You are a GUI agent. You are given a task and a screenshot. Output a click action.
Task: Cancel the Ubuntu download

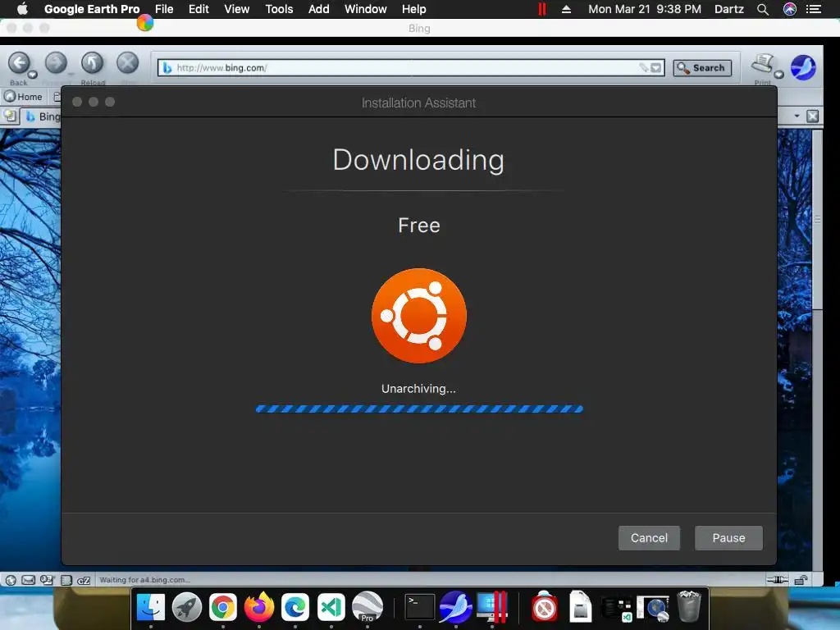649,538
